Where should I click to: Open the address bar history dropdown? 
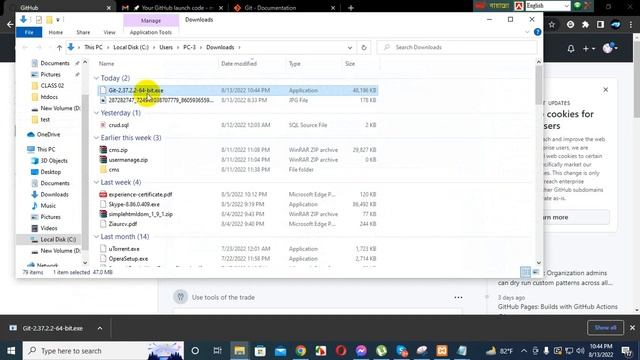[x=350, y=47]
